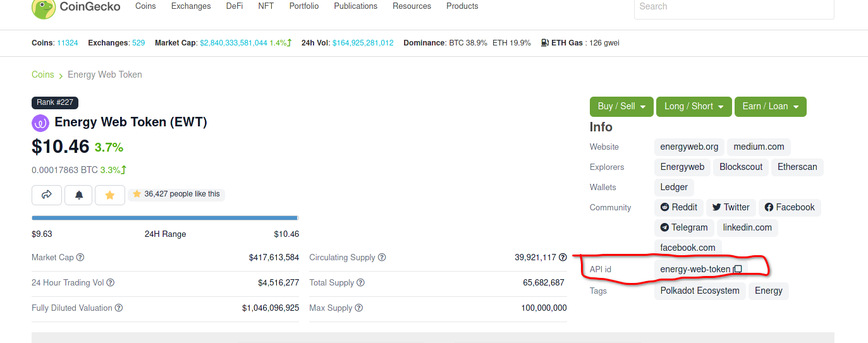This screenshot has width=868, height=343.
Task: Open the Products menu
Action: pos(462,6)
